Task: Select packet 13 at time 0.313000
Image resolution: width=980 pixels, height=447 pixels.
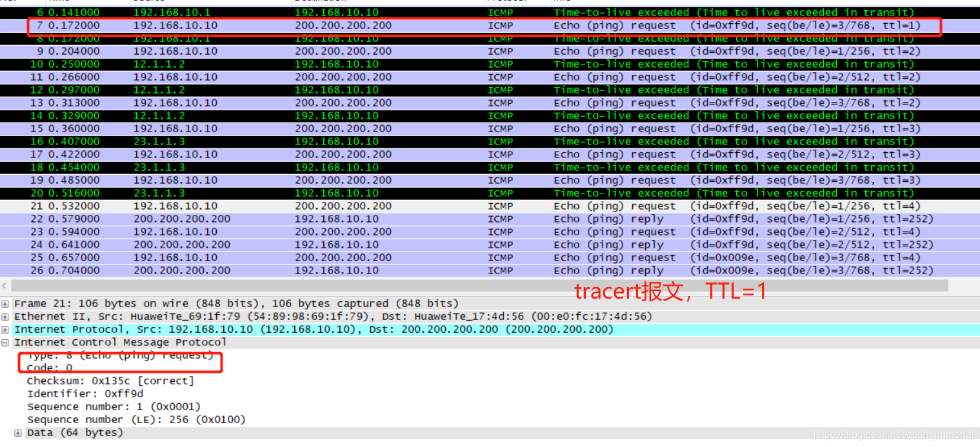Action: coord(490,103)
